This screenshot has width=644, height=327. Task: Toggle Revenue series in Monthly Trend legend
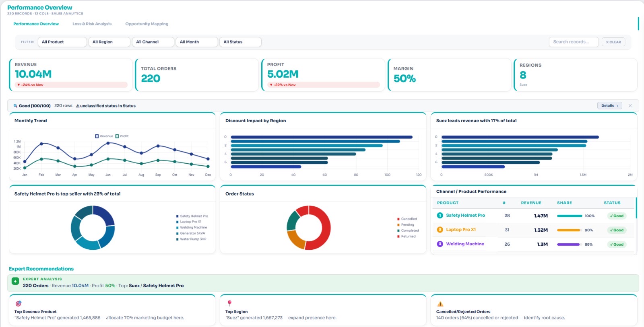[x=104, y=136]
